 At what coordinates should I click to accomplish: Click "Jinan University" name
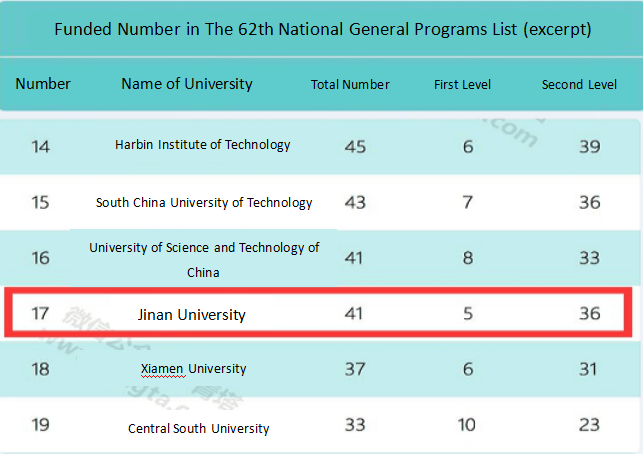point(191,315)
